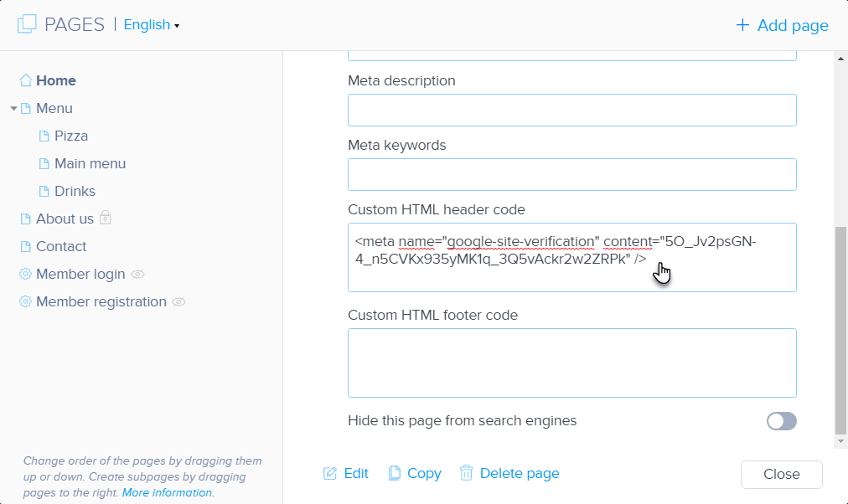Viewport: 848px width, 504px height.
Task: Click the gear icon next to Member registration
Action: pyautogui.click(x=25, y=302)
